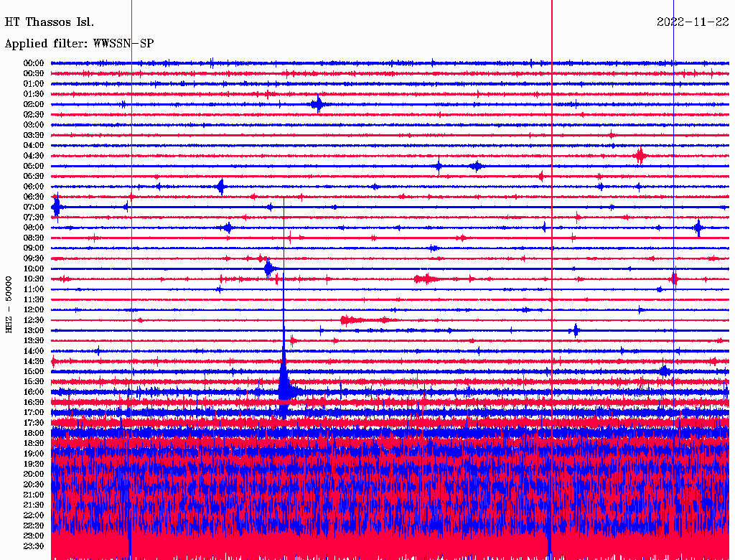Click the 17:00 time label
This screenshot has width=735, height=560.
tap(34, 413)
